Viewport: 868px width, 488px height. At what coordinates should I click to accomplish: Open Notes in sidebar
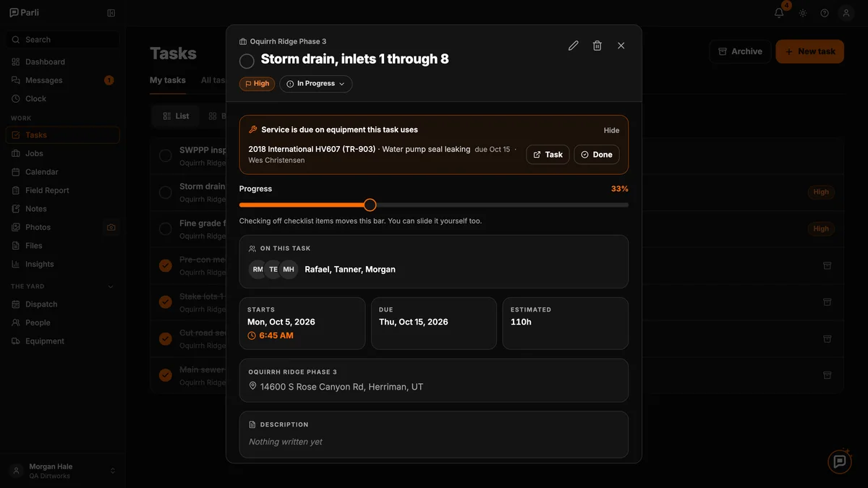tap(63, 209)
